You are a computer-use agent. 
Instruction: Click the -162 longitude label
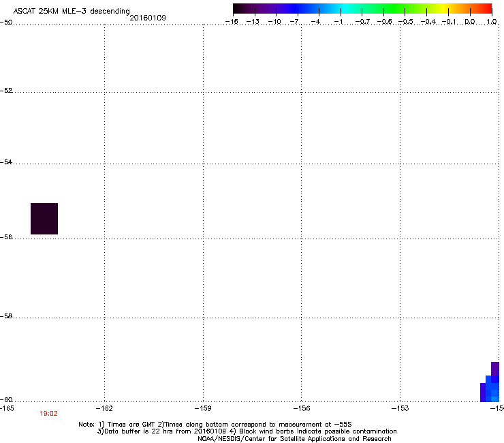click(104, 408)
